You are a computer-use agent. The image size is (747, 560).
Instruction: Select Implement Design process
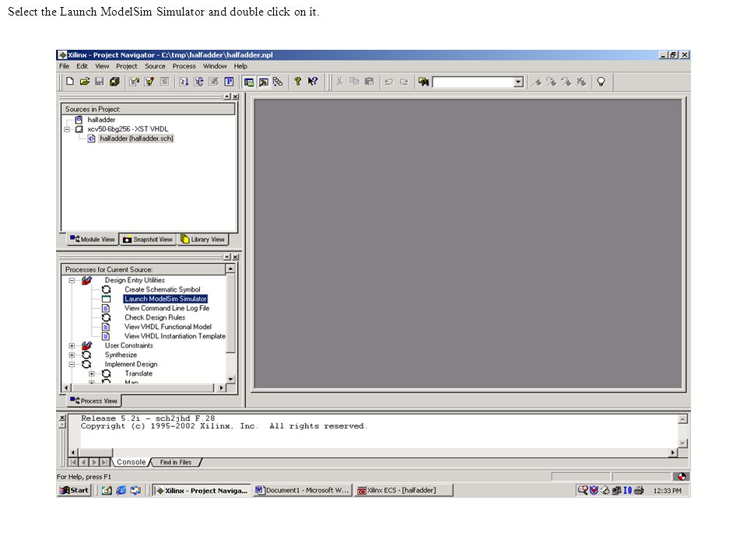click(x=131, y=364)
